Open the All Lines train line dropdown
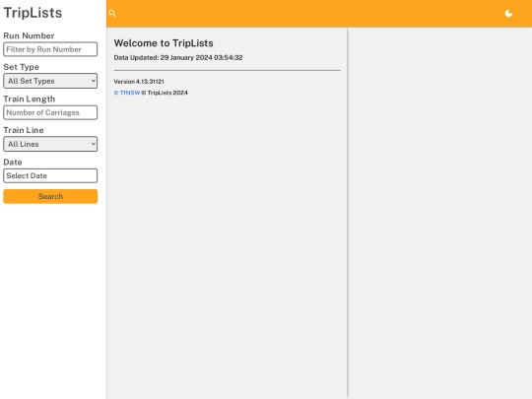The image size is (532, 399). pos(50,144)
